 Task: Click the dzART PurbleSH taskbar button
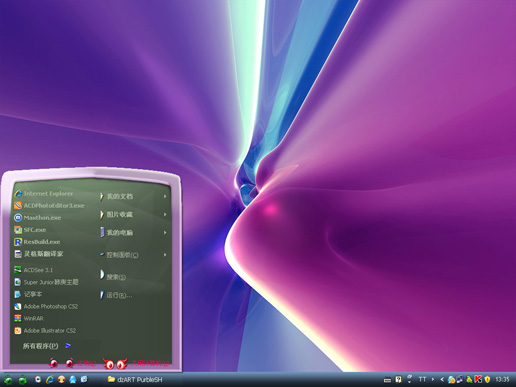click(x=135, y=379)
